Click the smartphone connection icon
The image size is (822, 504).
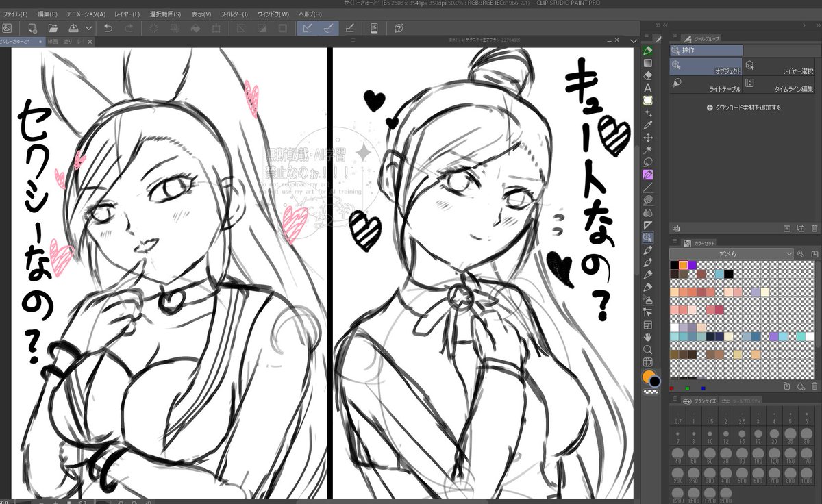click(374, 29)
